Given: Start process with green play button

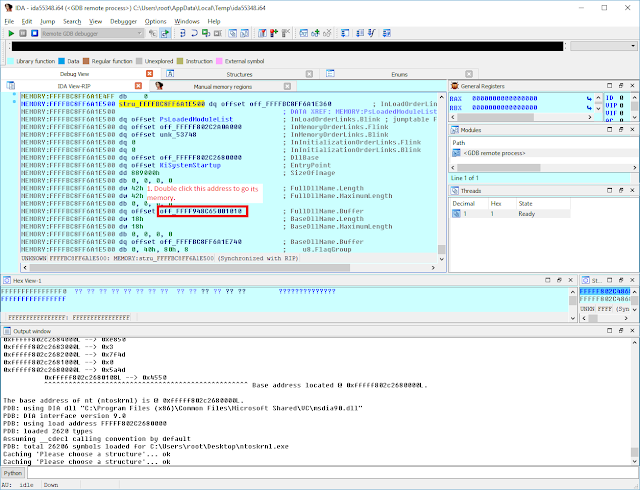Looking at the screenshot, I should tap(11, 33).
